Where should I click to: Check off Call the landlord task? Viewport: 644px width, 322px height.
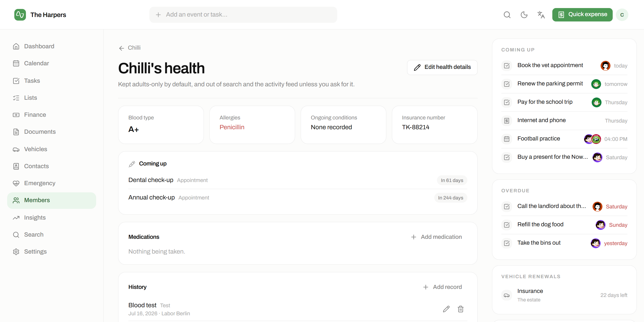click(507, 206)
